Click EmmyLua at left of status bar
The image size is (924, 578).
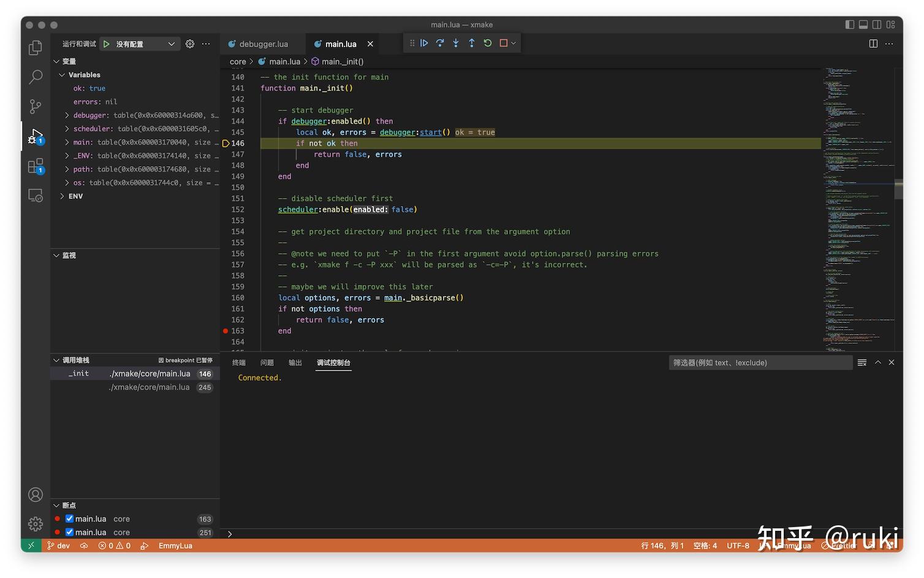[x=175, y=546]
